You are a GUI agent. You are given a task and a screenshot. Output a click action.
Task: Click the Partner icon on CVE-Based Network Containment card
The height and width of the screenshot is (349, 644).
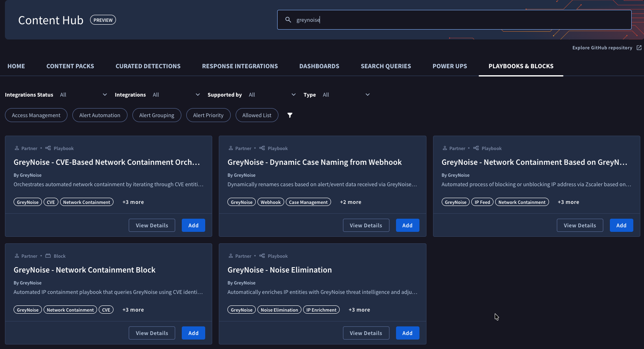tap(17, 148)
